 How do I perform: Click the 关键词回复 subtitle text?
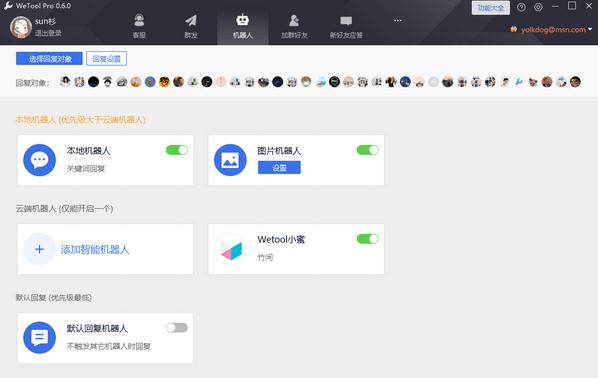pyautogui.click(x=86, y=169)
